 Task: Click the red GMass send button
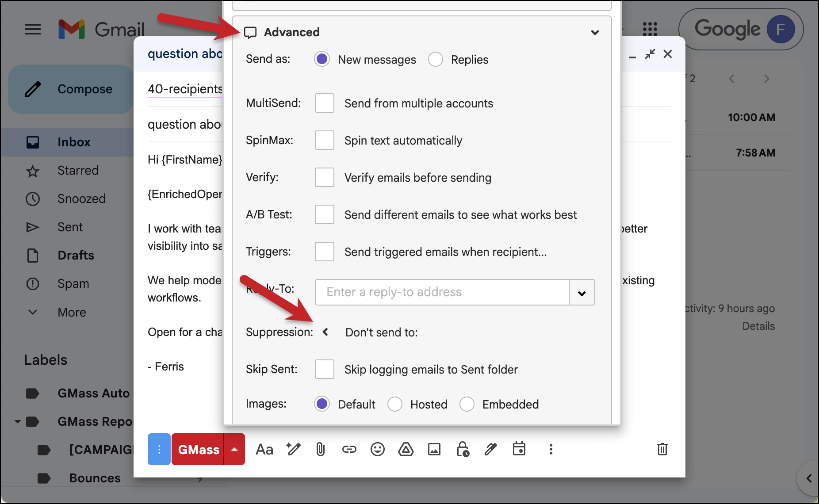click(198, 450)
